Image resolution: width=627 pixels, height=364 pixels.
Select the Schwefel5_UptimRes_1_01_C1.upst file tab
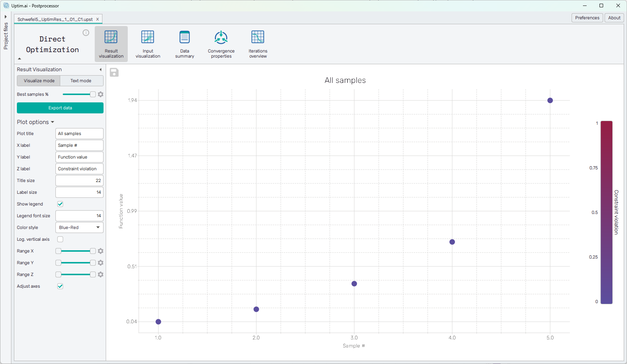(55, 19)
